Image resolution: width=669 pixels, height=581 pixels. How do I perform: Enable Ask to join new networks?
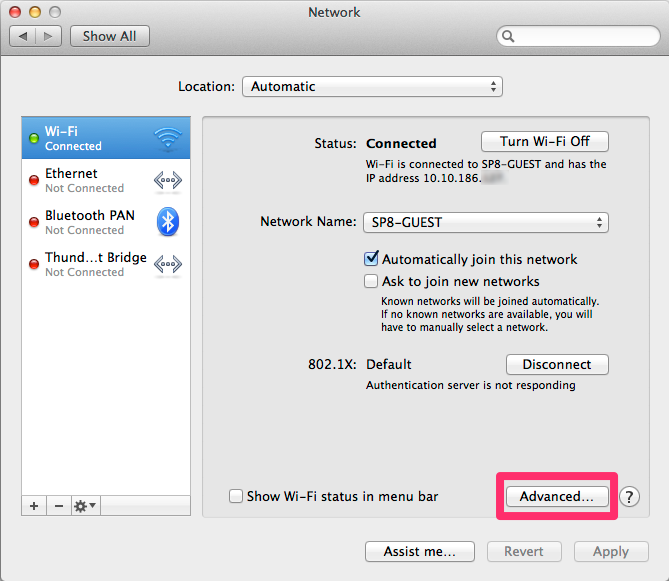click(x=372, y=281)
